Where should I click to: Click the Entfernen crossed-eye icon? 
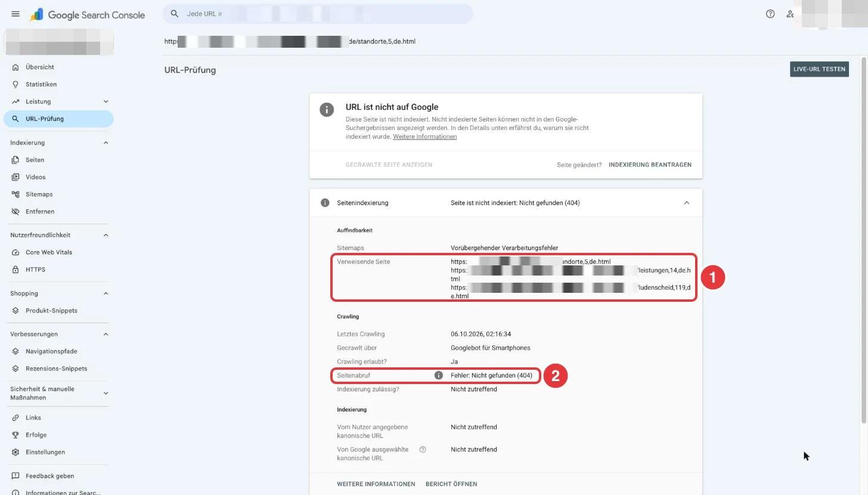click(15, 212)
